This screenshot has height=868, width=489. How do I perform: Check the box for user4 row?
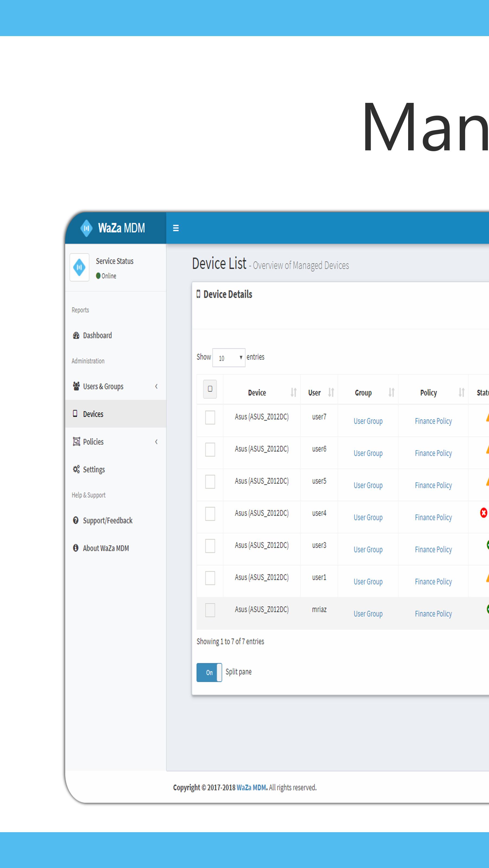click(210, 514)
